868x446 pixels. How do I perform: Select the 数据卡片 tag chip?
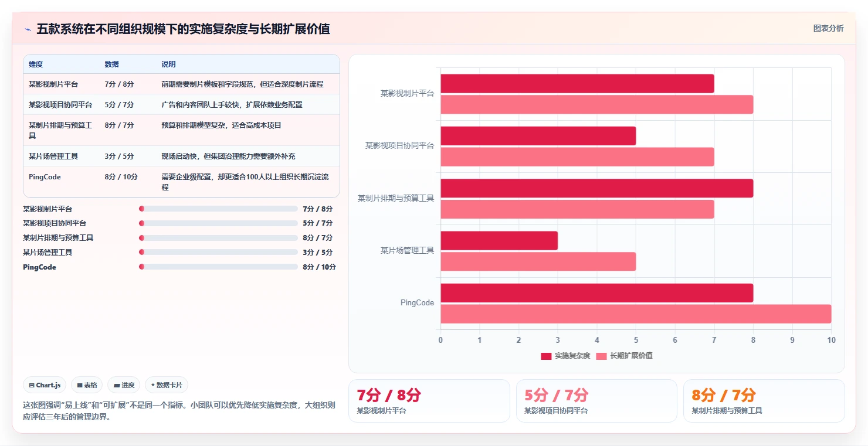tap(167, 385)
